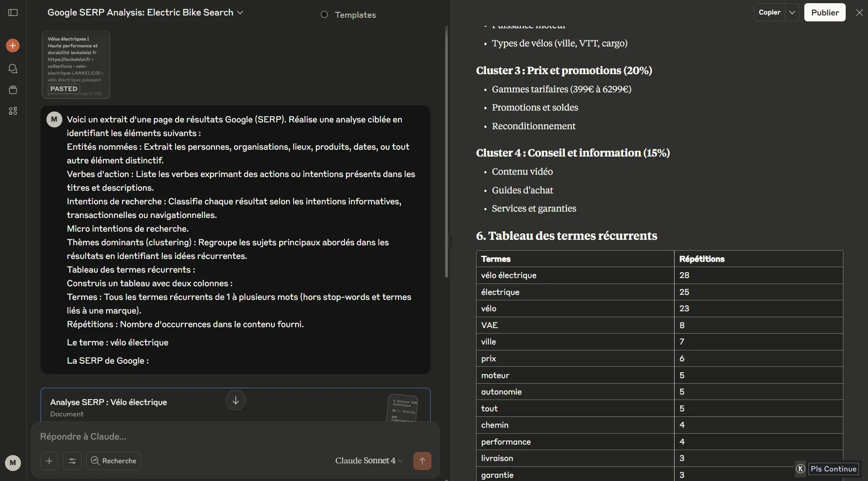Toggle the sidebar panel icon
The image size is (868, 481).
(x=13, y=13)
